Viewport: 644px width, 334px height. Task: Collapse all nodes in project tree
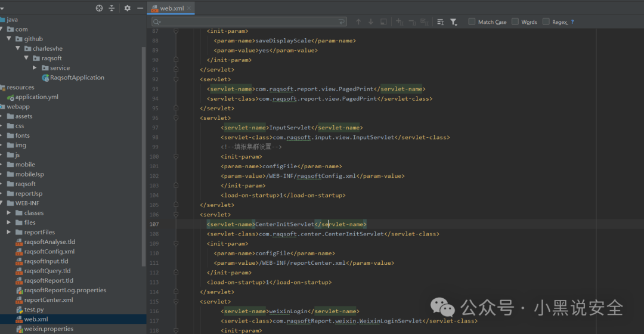112,8
